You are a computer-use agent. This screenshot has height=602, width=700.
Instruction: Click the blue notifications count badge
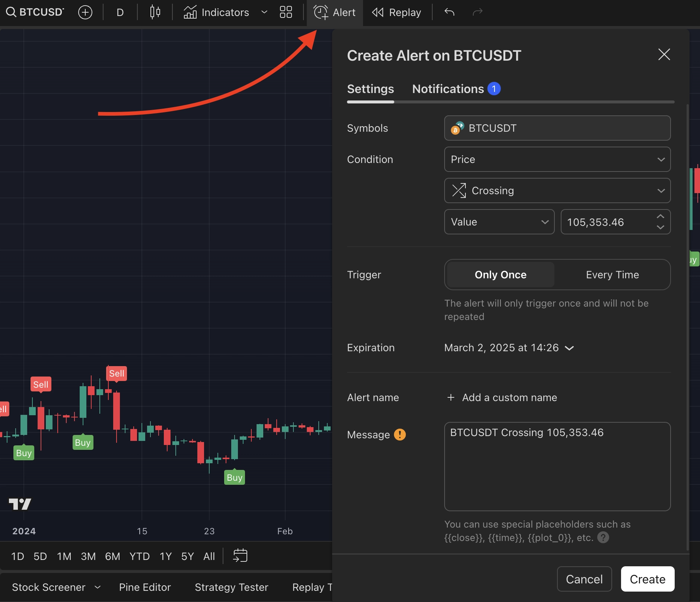494,89
